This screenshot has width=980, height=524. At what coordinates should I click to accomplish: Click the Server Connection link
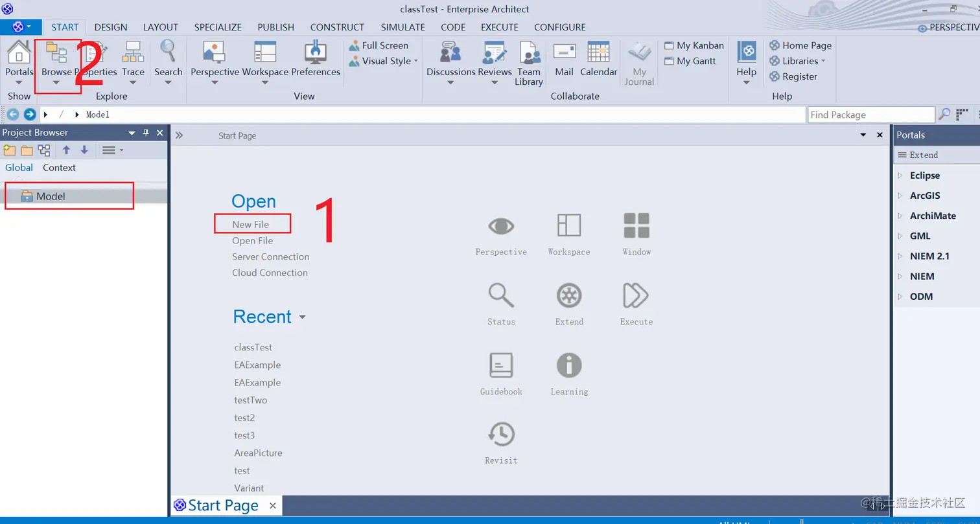point(271,256)
